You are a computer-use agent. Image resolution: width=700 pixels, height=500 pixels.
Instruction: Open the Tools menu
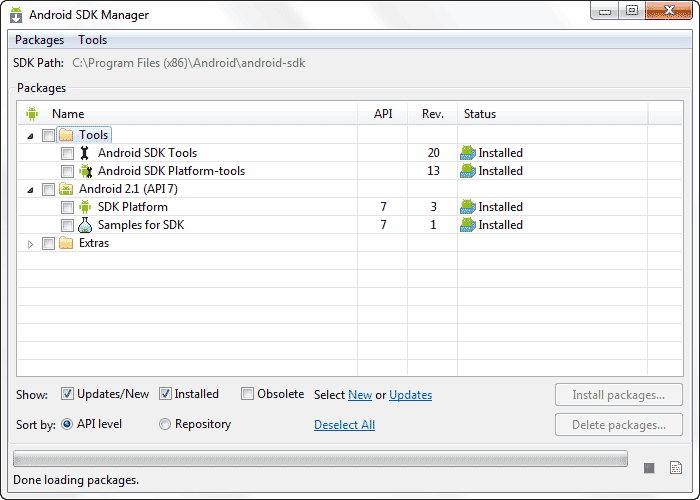point(92,40)
